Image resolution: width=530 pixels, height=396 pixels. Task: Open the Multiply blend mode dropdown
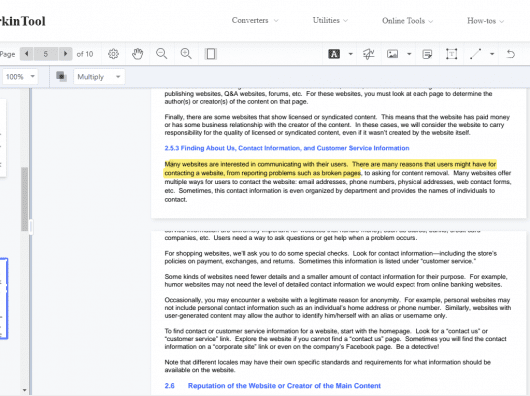99,77
